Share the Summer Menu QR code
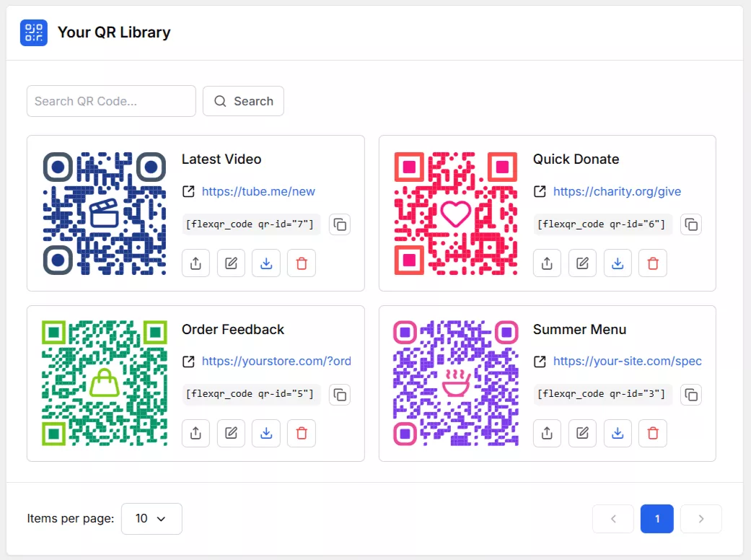Viewport: 751px width, 560px height. tap(547, 433)
